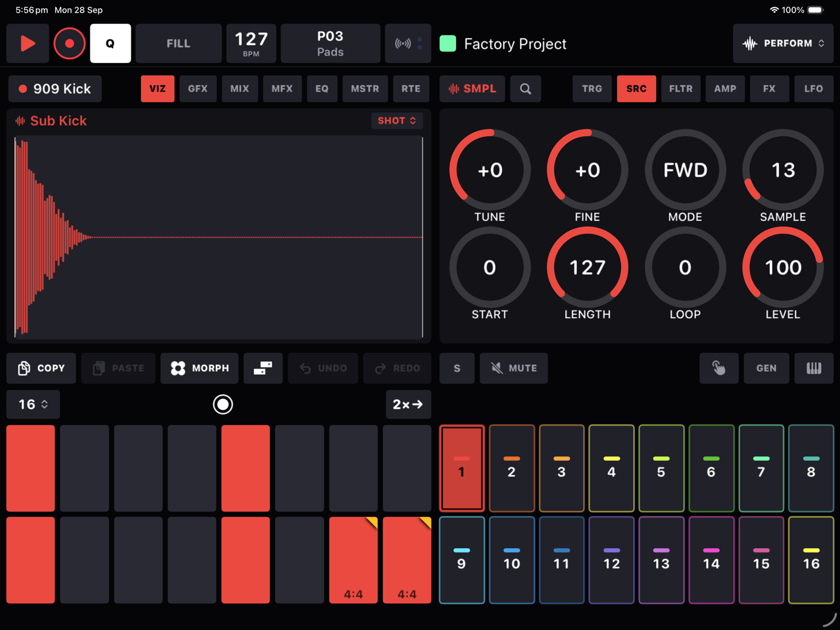Click the Sub Kick waveform display
Image resolution: width=840 pixels, height=630 pixels.
(x=219, y=237)
